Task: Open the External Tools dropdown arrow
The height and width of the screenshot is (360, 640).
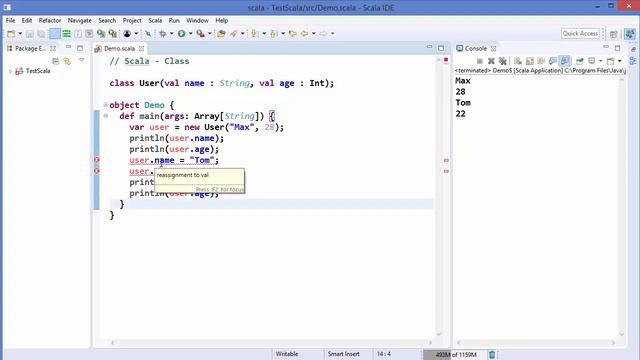Action: tap(209, 33)
